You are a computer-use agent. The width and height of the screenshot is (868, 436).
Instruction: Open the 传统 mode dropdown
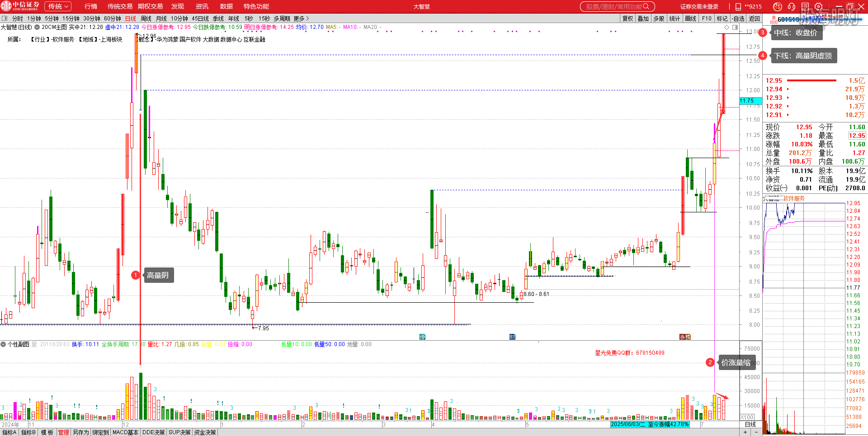click(58, 6)
